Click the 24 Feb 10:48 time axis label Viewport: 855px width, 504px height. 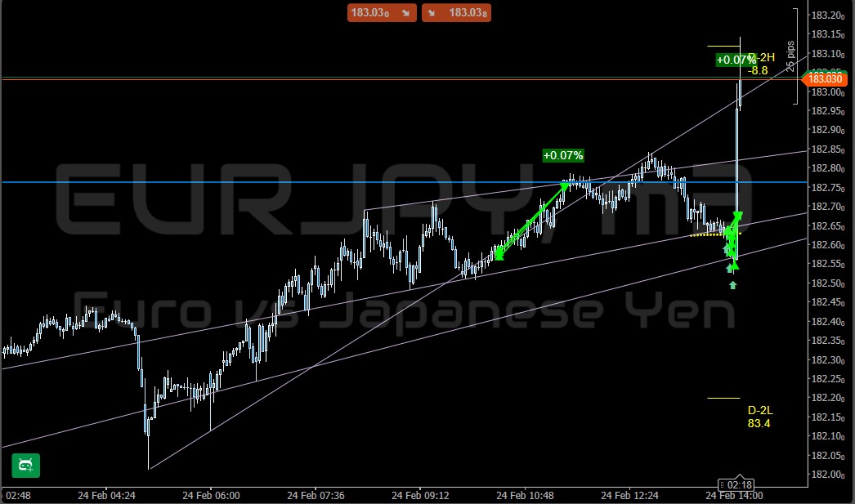pyautogui.click(x=526, y=495)
